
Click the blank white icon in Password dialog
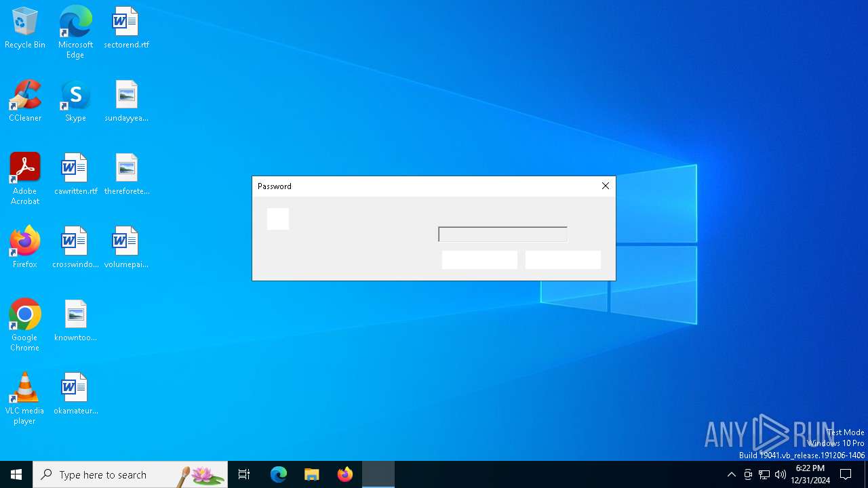pos(278,219)
